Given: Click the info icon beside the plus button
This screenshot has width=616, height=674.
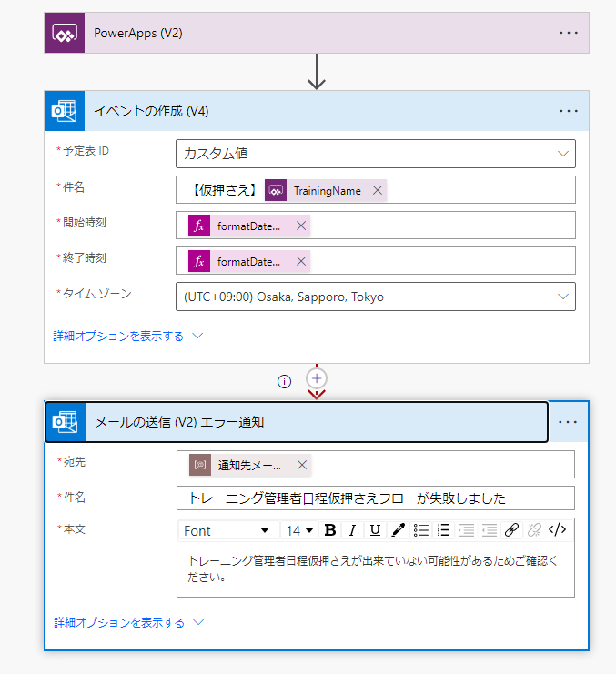Looking at the screenshot, I should pos(284,381).
